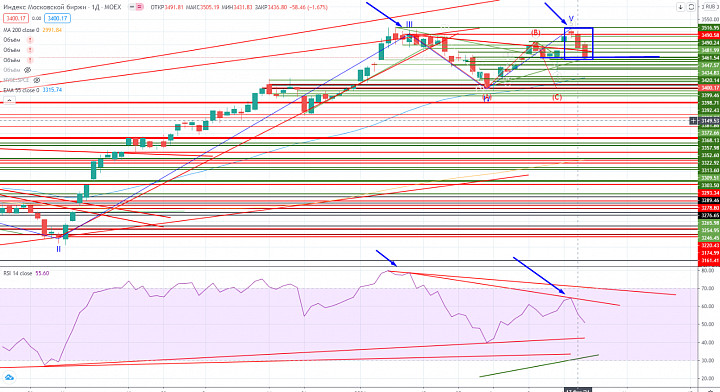Click the warning icon on the first Объём indicator

30,40
